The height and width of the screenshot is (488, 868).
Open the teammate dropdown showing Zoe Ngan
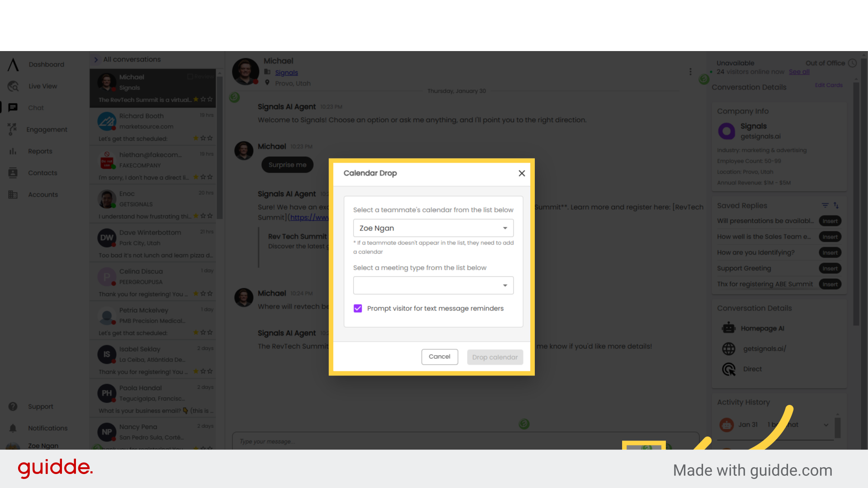(x=433, y=228)
